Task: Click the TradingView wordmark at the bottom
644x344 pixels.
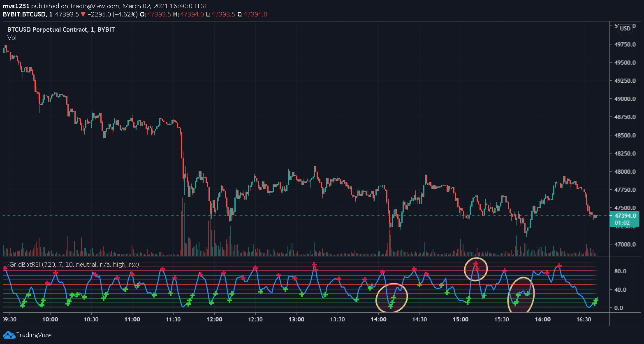Action: tap(34, 335)
